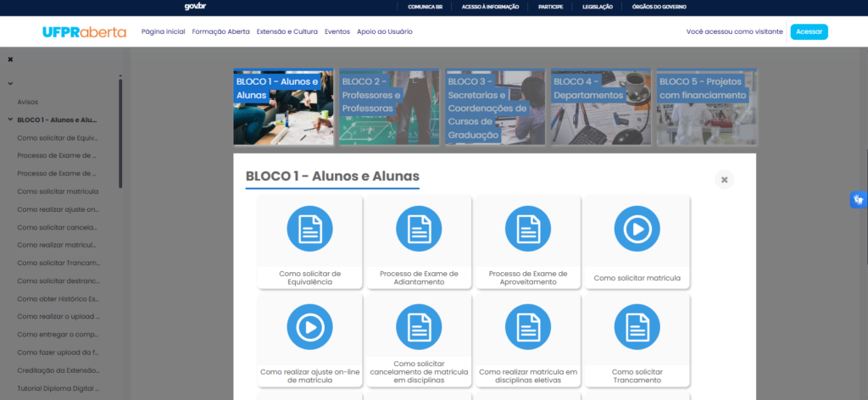This screenshot has width=868, height=400.
Task: Open the Extensão e Cultura menu
Action: [x=287, y=31]
